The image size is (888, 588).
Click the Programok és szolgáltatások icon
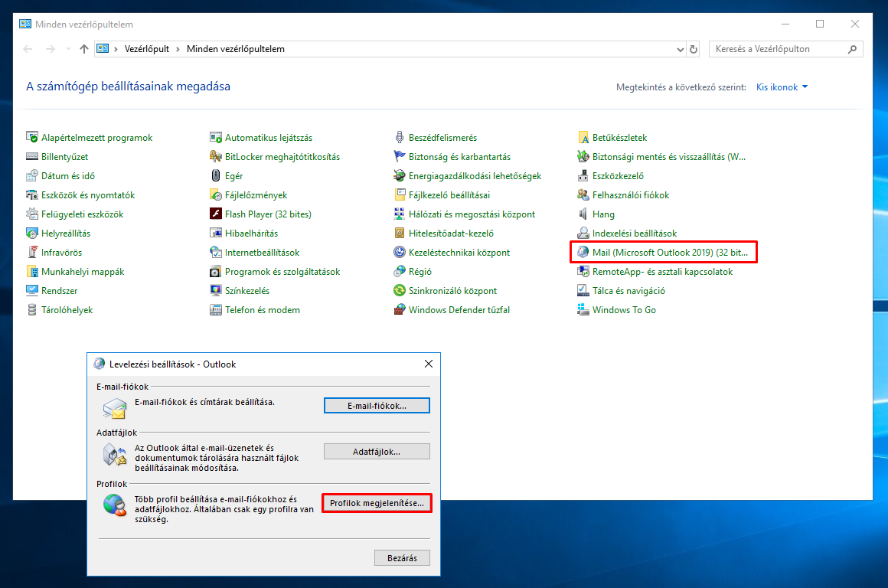(x=216, y=271)
